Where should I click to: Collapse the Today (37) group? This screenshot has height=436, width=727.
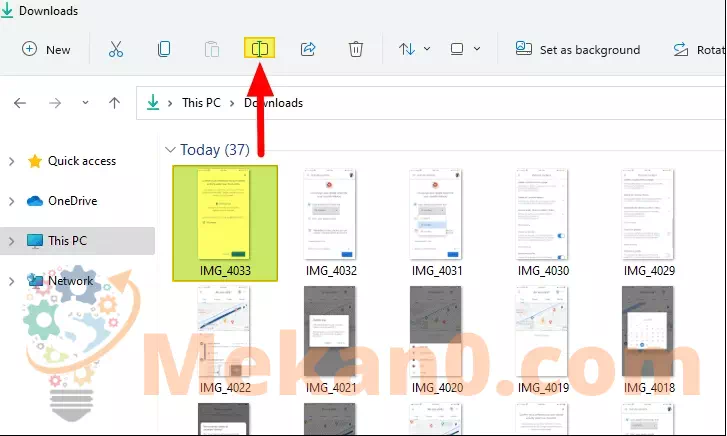pyautogui.click(x=168, y=150)
